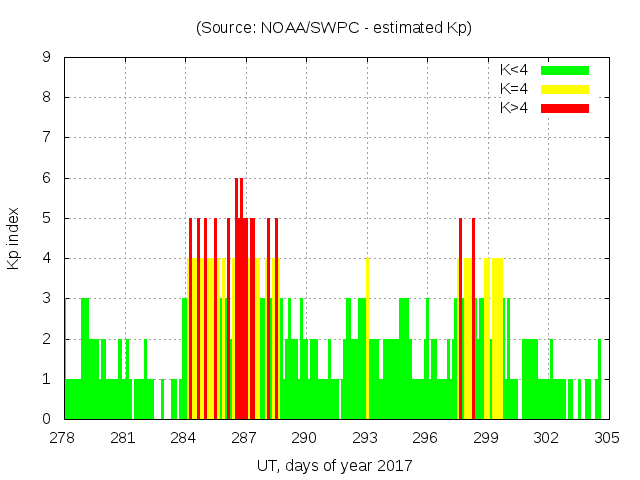
Task: Click the x-axis tick label 305
Action: coord(606,438)
